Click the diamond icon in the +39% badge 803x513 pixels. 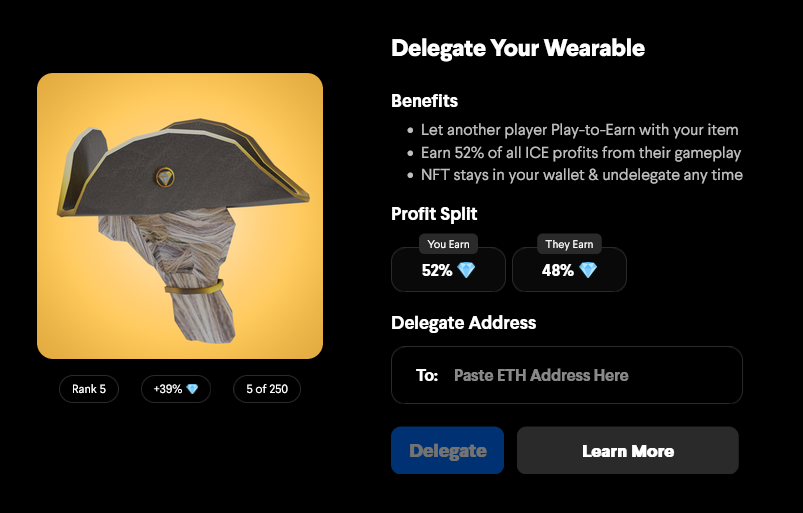192,389
